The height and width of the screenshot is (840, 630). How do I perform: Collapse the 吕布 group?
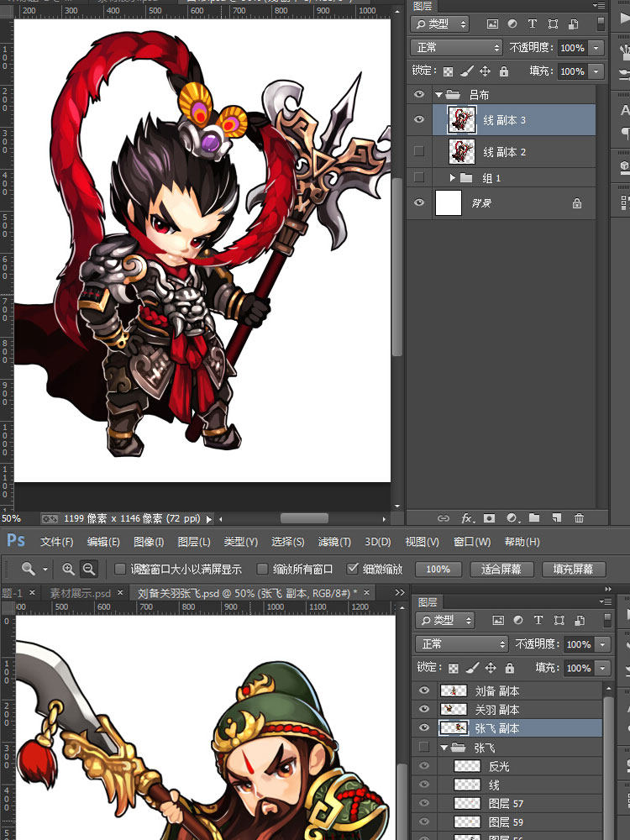[x=438, y=95]
